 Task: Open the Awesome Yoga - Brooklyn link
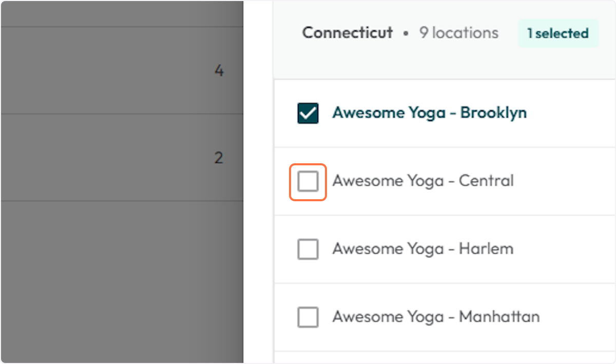pos(430,113)
